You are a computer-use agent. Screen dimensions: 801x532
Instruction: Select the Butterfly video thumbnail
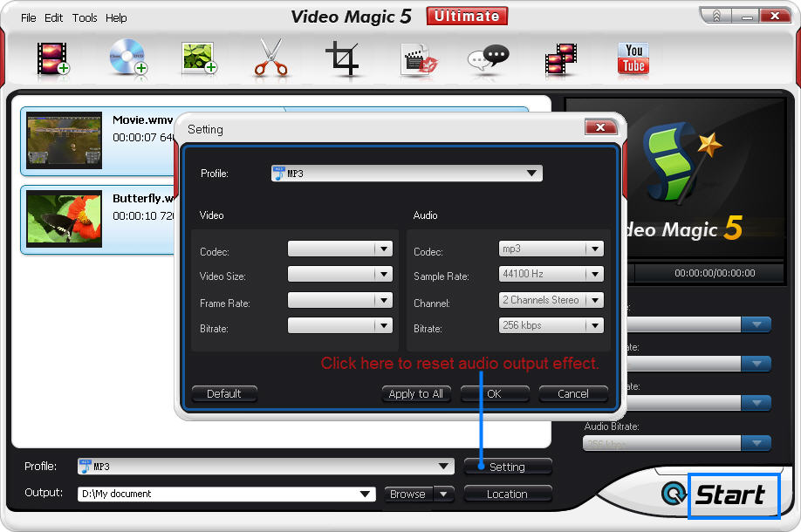pos(65,219)
